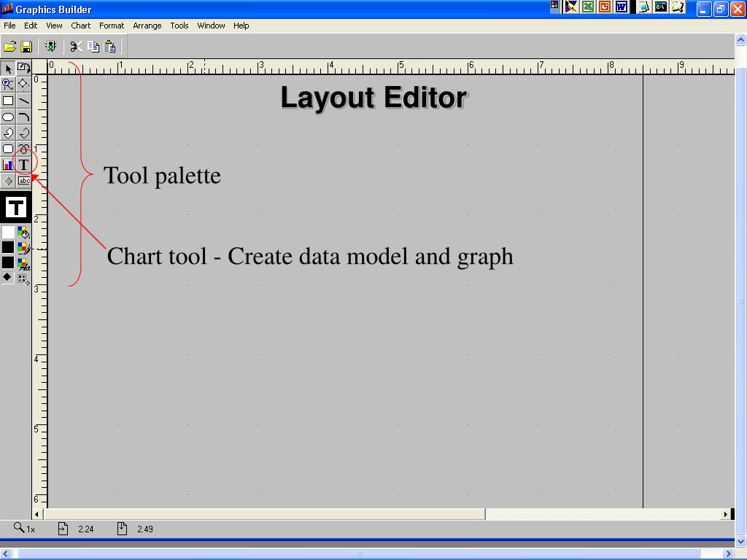Image resolution: width=747 pixels, height=560 pixels.
Task: Launch Excel from the Office shortcut bar
Action: (589, 7)
